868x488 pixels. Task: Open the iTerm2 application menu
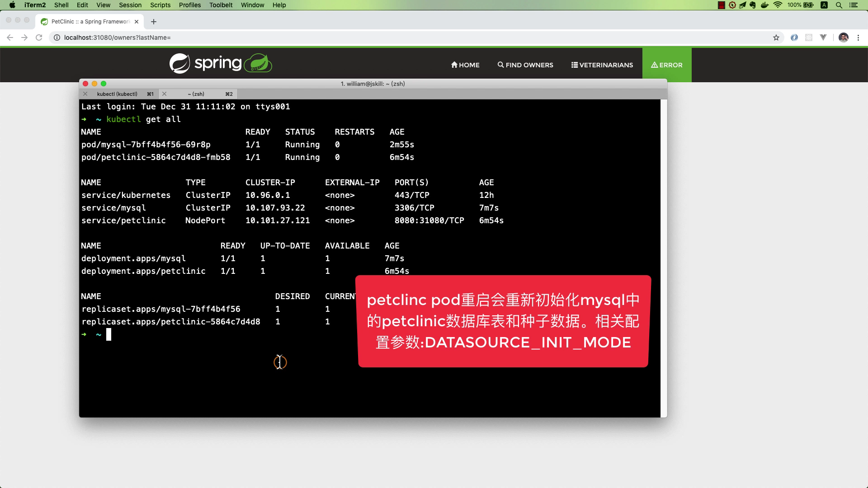tap(35, 5)
